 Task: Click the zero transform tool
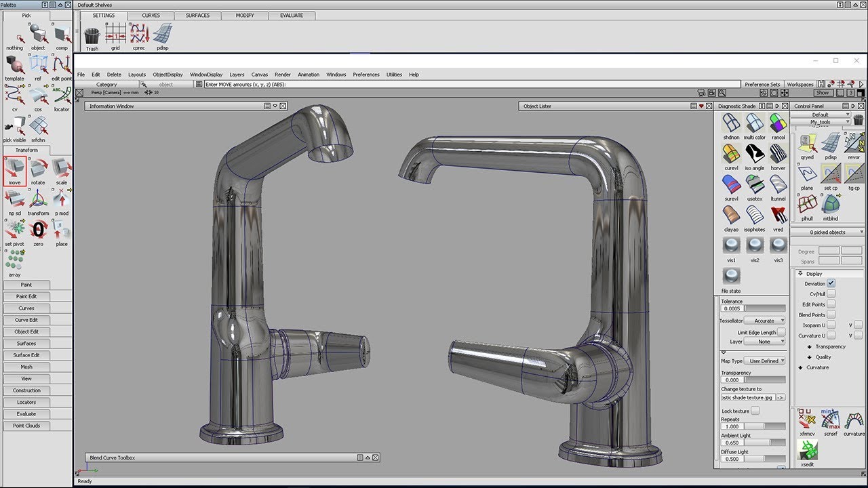(38, 232)
